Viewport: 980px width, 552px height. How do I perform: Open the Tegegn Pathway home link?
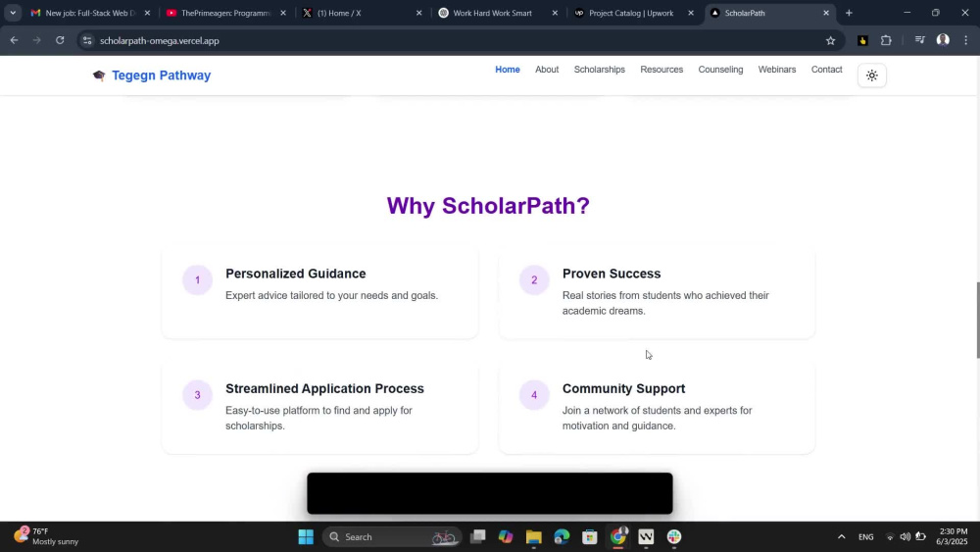(161, 75)
